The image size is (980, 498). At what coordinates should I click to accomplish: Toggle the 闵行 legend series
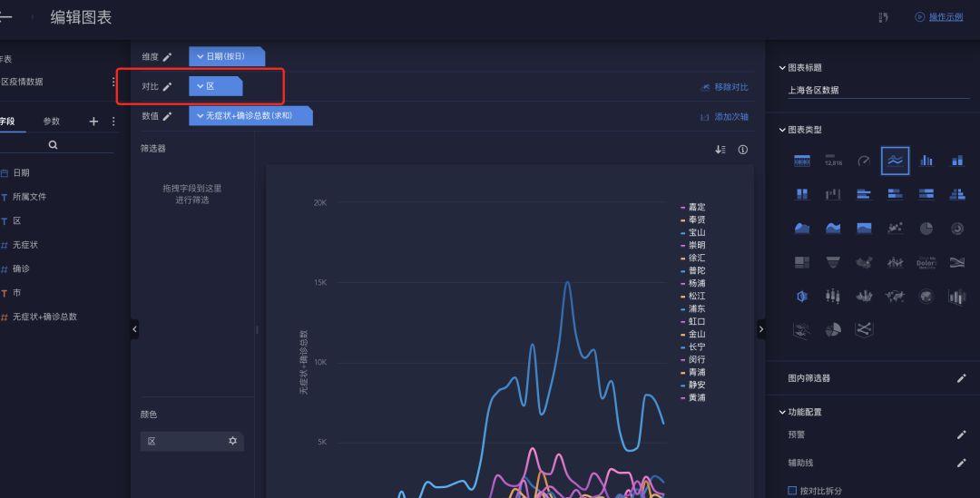coord(693,359)
